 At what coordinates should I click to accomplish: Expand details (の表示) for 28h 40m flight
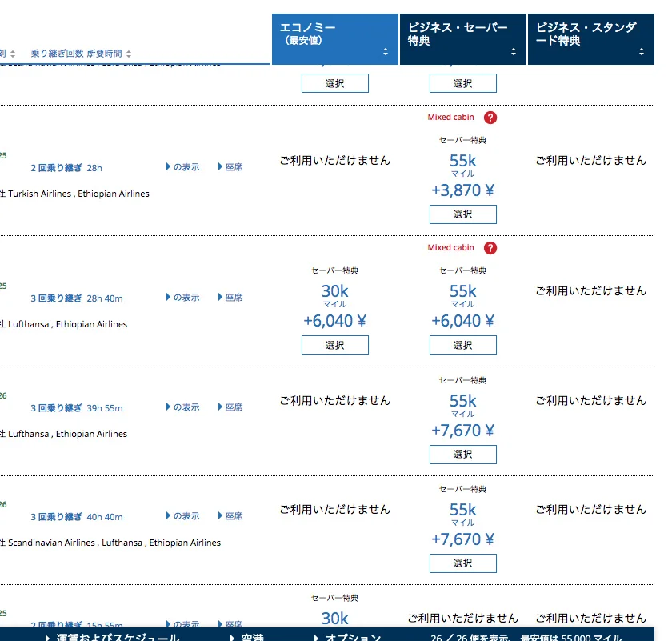pos(183,297)
